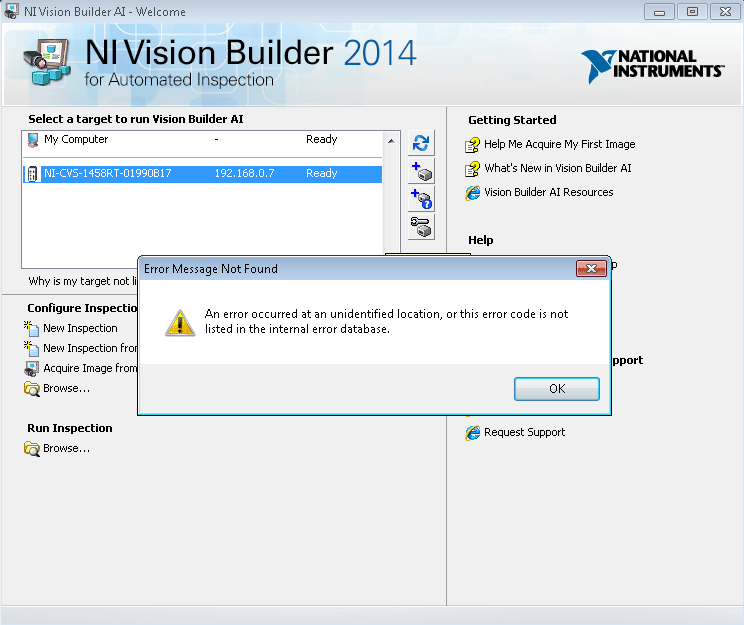Click OK in the error dialog
This screenshot has height=625, width=744.
(557, 389)
